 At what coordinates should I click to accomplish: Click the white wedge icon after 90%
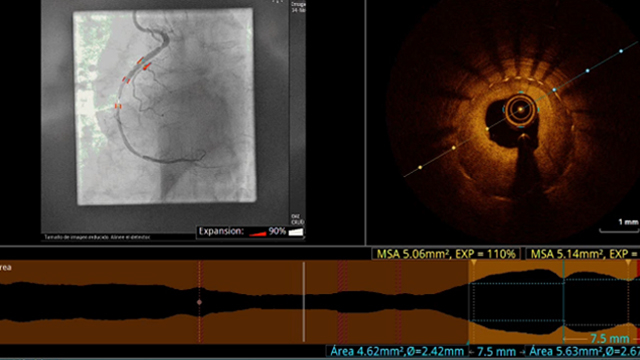point(296,232)
